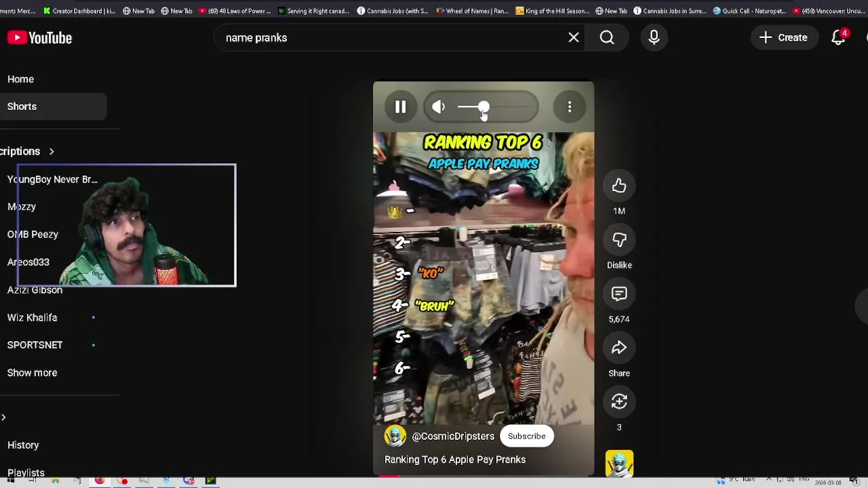Screen dimensions: 868x488
Task: Switch to the 'Cannabis Jobs in Surre...' tab
Action: 671,11
